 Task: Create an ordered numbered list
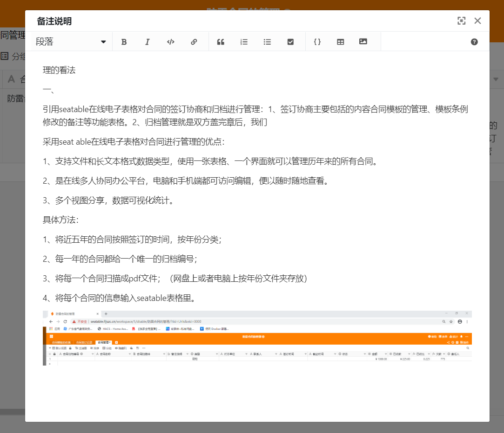pyautogui.click(x=244, y=42)
